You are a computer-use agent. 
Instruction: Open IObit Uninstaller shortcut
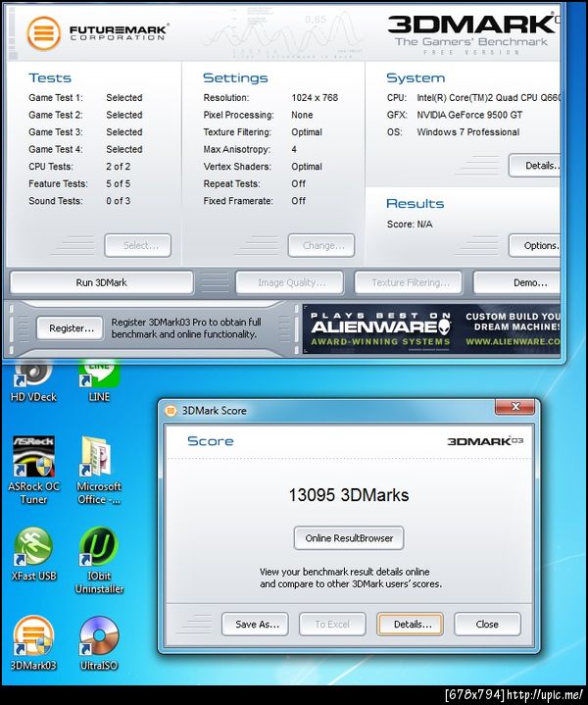[99, 560]
